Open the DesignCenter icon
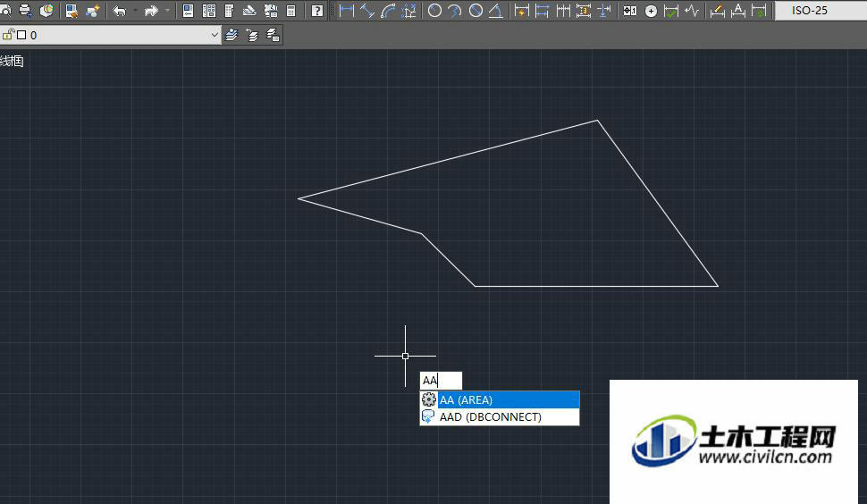Image resolution: width=867 pixels, height=504 pixels. point(209,10)
